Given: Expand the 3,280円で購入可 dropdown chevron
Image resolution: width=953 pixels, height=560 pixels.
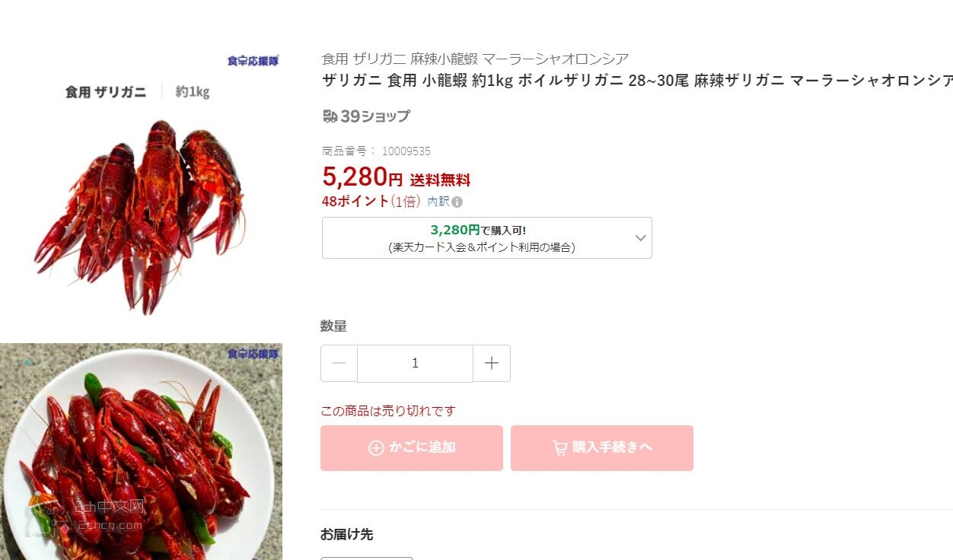Looking at the screenshot, I should pos(641,238).
